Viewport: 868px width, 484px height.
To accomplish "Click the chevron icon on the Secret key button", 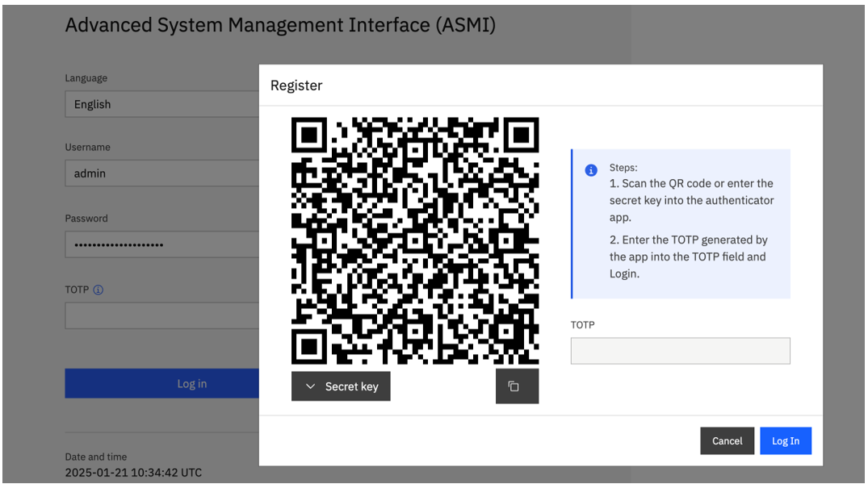I will click(310, 386).
